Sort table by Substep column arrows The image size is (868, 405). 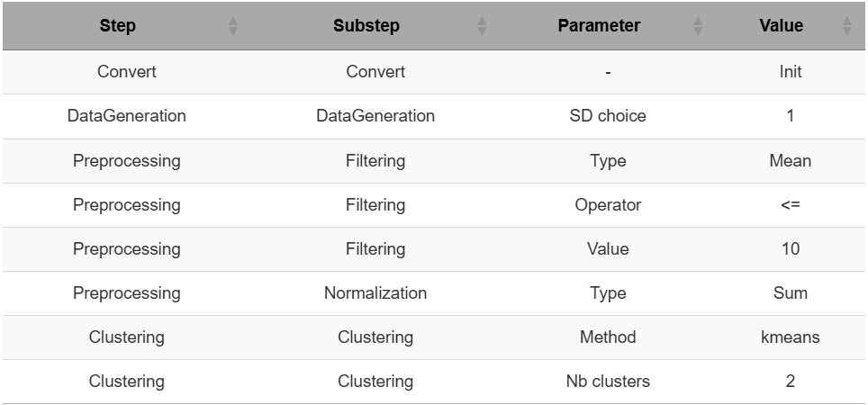(482, 26)
